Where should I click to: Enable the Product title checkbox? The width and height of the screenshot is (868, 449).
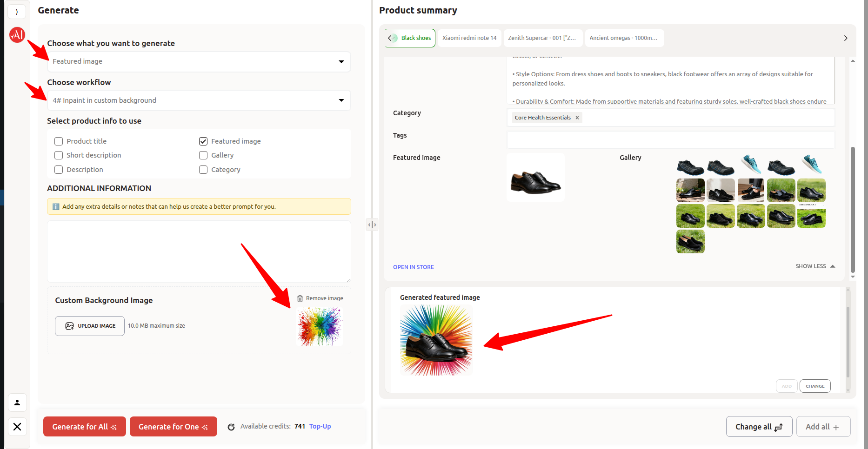pyautogui.click(x=59, y=141)
